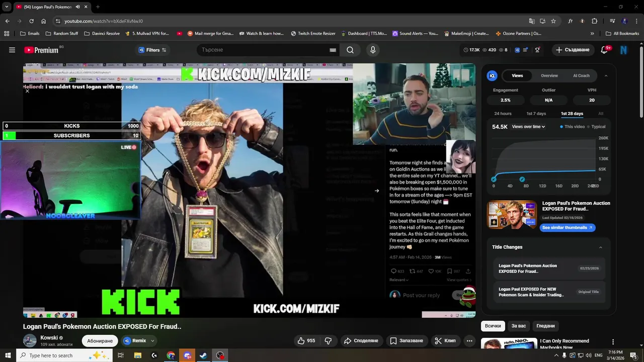The height and width of the screenshot is (362, 644).
Task: Click the install app icon in address bar
Action: [x=542, y=21]
